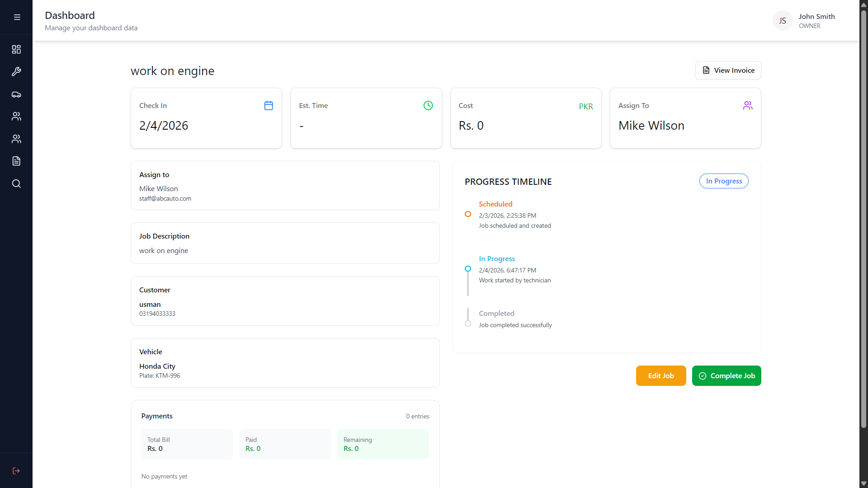Click the search magnifier icon in sidebar
This screenshot has height=488, width=868.
click(16, 183)
